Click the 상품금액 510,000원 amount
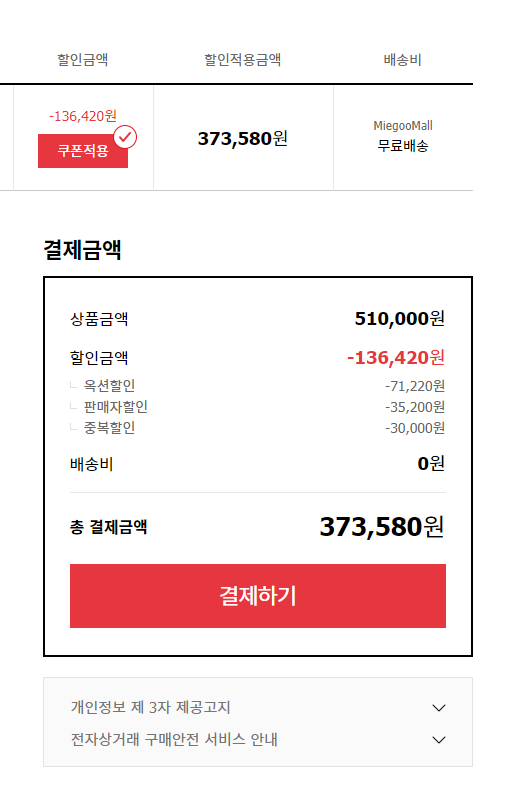Screen dimensions: 509x785 pyautogui.click(x=400, y=318)
